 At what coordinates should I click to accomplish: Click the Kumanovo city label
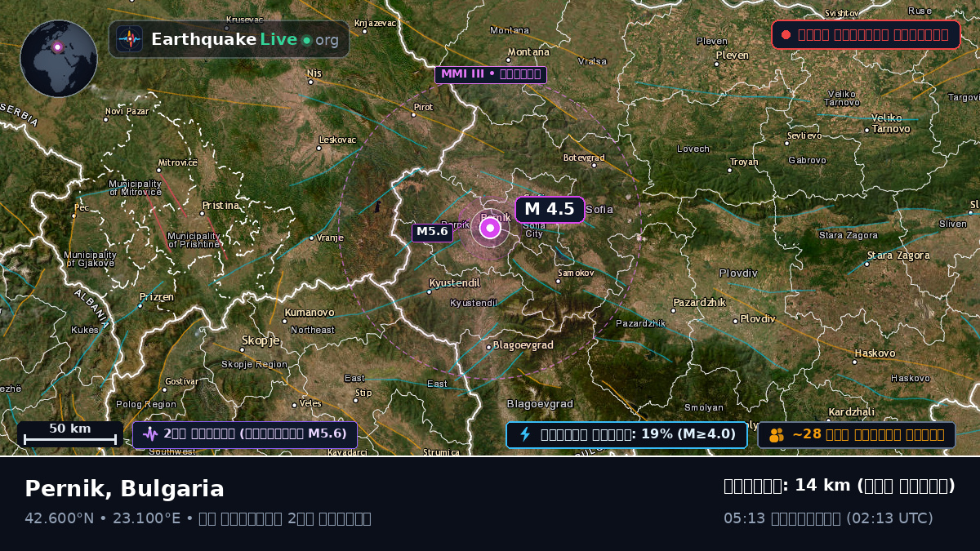click(x=309, y=313)
